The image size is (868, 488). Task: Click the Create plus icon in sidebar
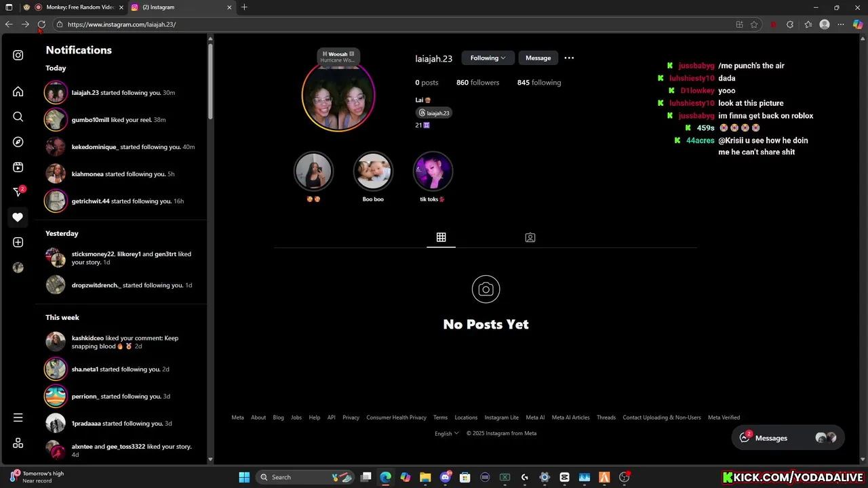(x=18, y=242)
